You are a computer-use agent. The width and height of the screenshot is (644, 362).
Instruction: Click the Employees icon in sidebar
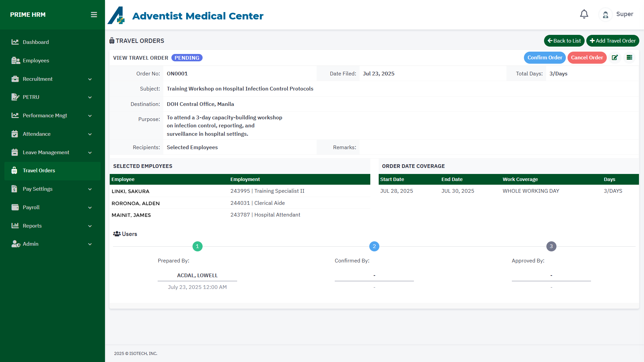click(15, 60)
